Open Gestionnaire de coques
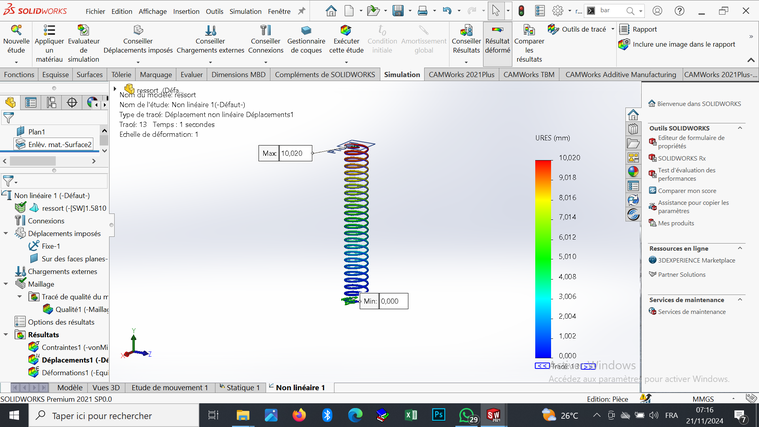This screenshot has width=759, height=427. pos(306,31)
